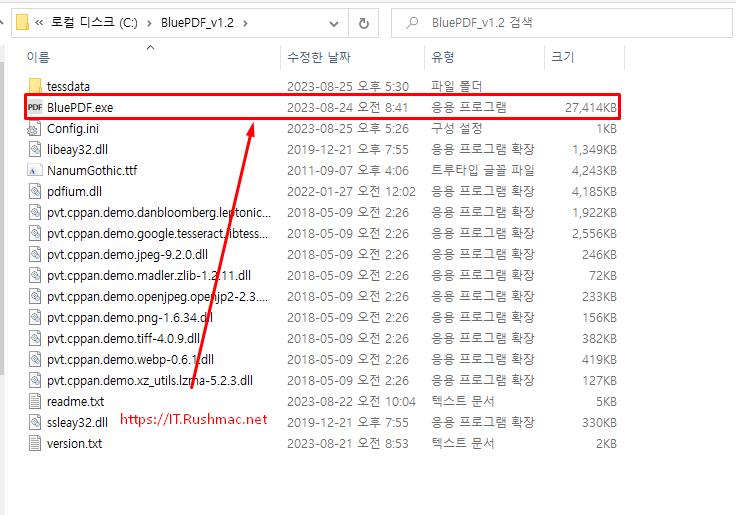Click date 2023-08-22 오전 10:04
The width and height of the screenshot is (736, 515).
[351, 401]
